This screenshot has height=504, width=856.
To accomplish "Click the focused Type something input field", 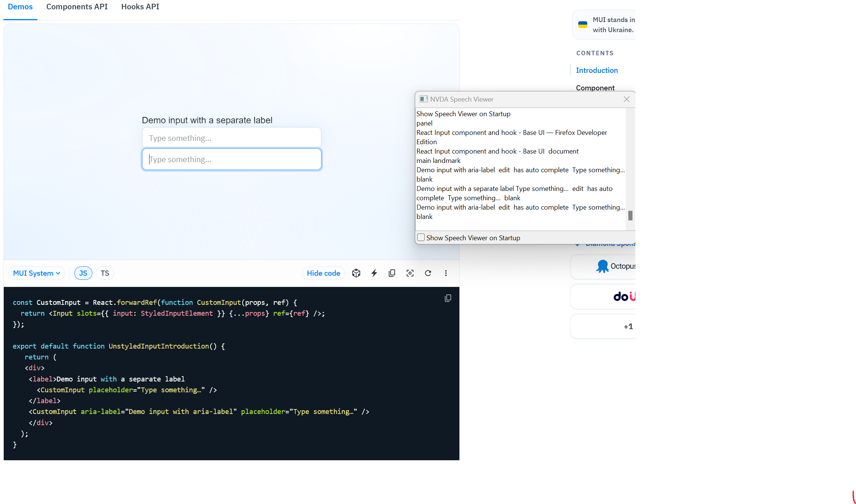I will (231, 159).
